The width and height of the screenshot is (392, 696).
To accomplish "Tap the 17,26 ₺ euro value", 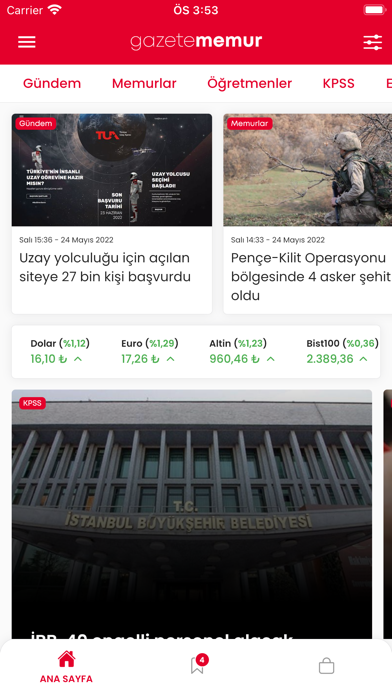I will [x=140, y=359].
